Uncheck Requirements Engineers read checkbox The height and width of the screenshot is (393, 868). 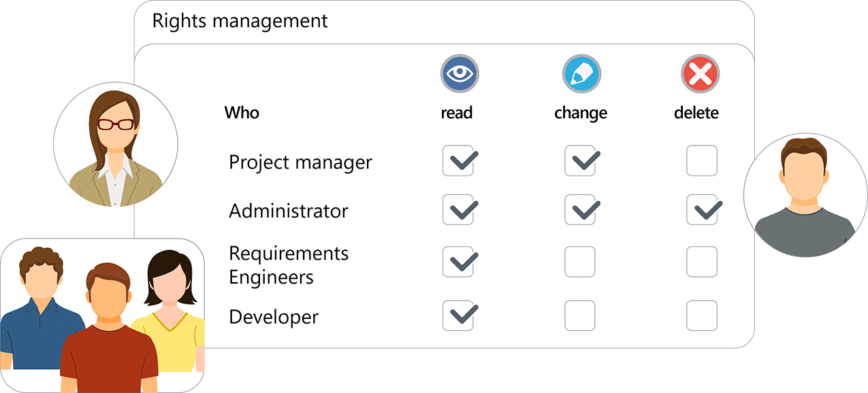pos(458,262)
